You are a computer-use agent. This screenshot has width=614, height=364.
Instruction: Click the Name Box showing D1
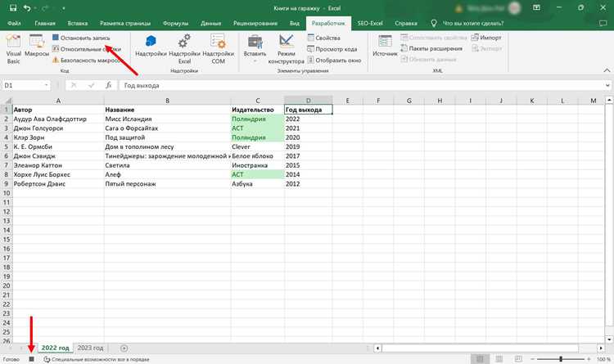(23, 85)
